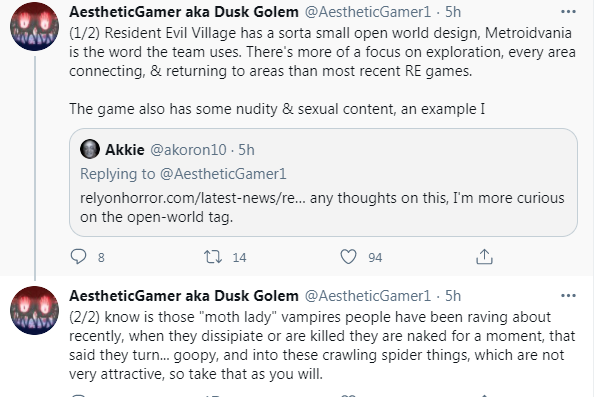Open more options on first tweet

tap(568, 12)
